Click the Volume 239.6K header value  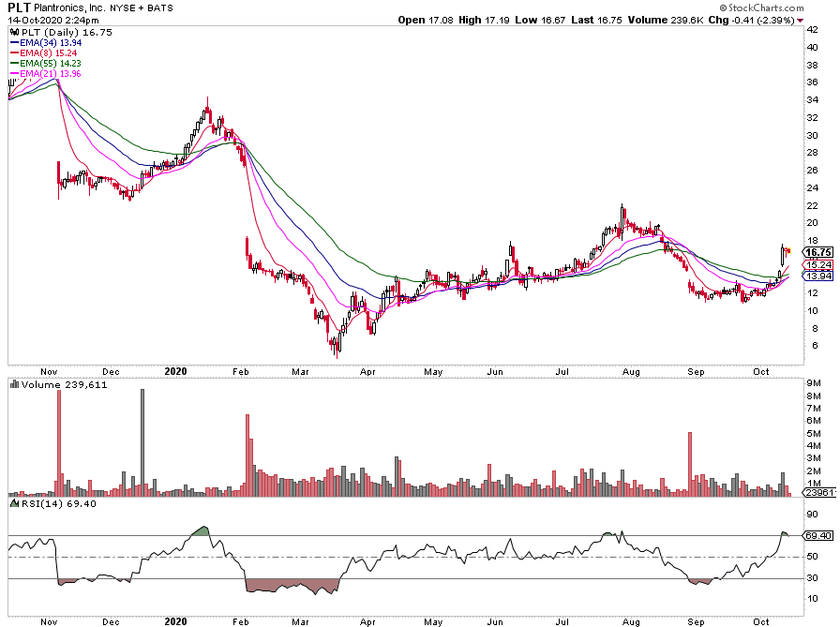(665, 20)
